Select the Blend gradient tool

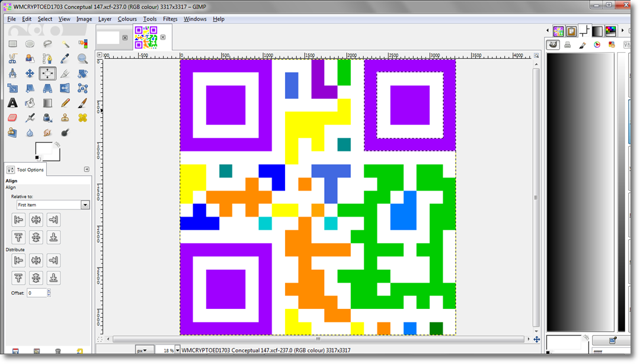coord(47,103)
